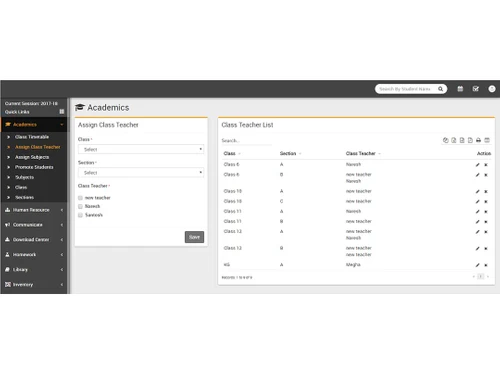This screenshot has height=375, width=500.
Task: Click the Columns visibility icon
Action: pyautogui.click(x=487, y=140)
